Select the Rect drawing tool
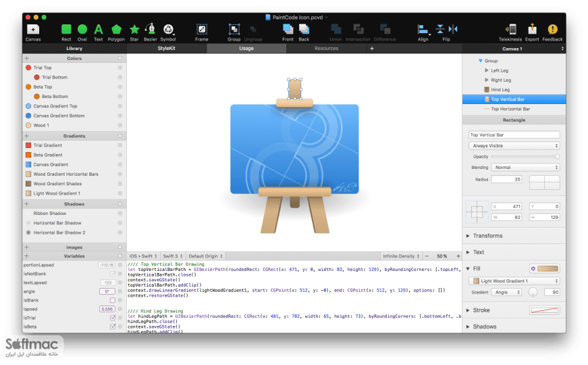 pos(66,32)
